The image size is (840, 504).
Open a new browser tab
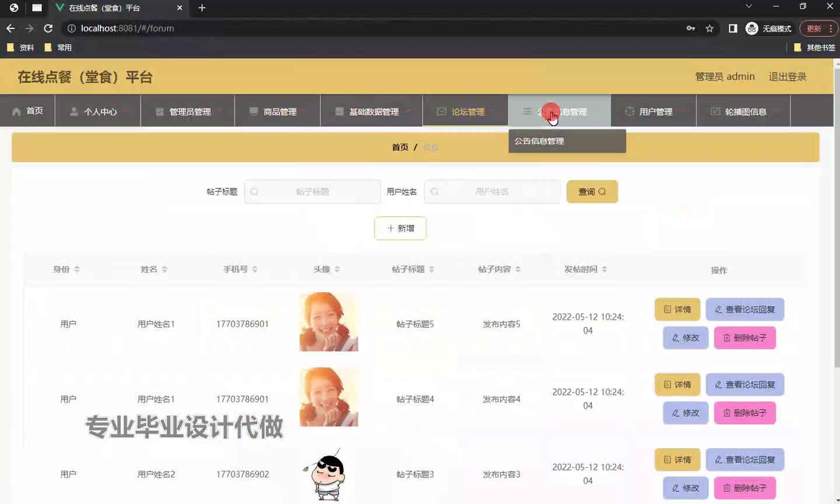click(x=202, y=8)
